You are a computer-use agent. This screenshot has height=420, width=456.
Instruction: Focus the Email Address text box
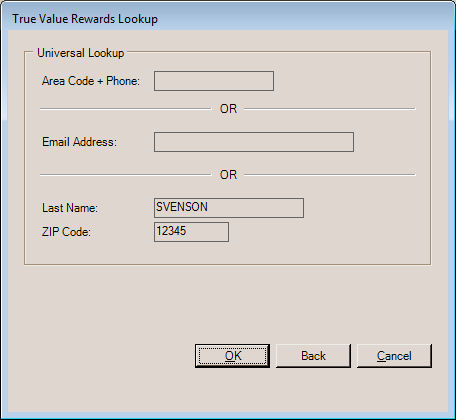pyautogui.click(x=254, y=142)
